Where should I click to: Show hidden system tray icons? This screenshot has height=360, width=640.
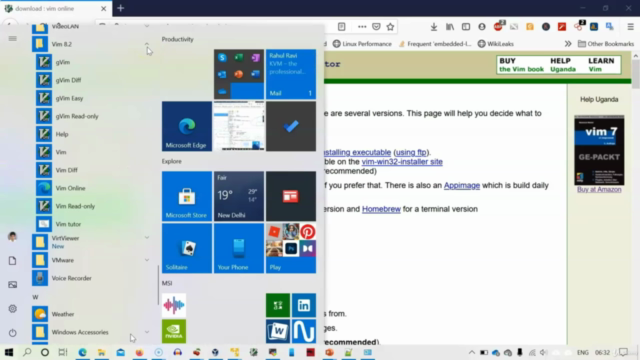pos(471,352)
